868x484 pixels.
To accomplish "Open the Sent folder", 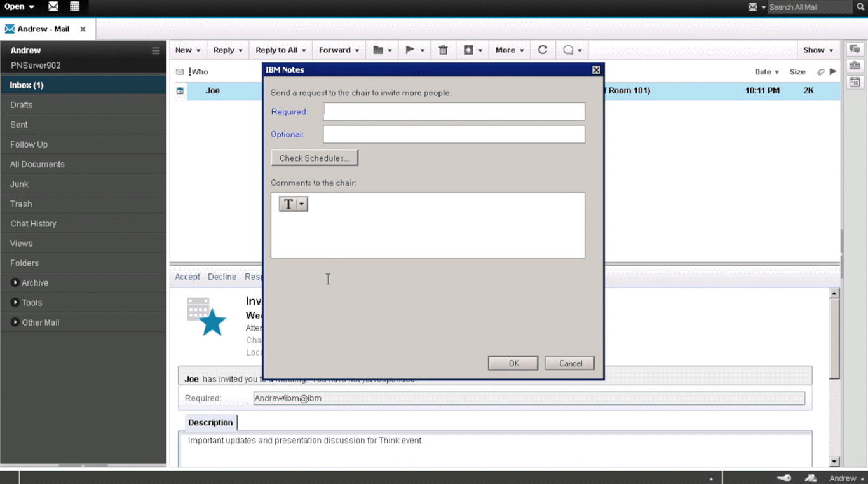I will tap(83, 125).
